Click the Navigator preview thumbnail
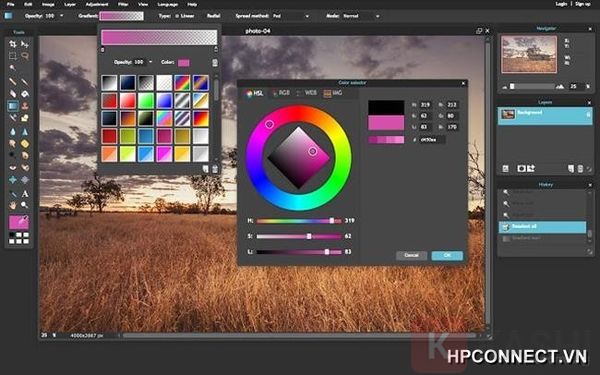 pyautogui.click(x=529, y=54)
